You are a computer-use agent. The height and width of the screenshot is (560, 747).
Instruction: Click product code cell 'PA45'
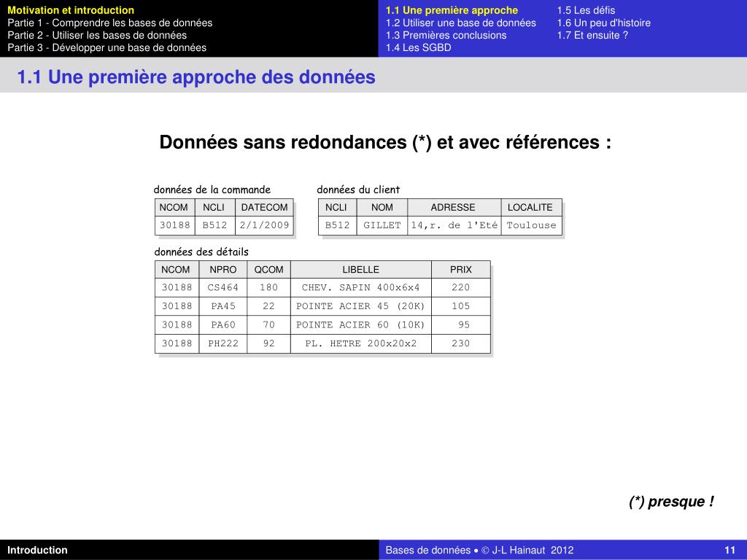223,306
